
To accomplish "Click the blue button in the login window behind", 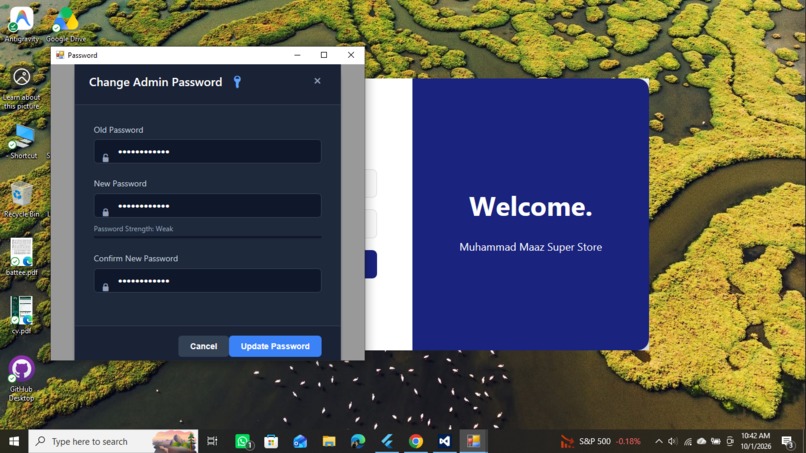I will [371, 264].
